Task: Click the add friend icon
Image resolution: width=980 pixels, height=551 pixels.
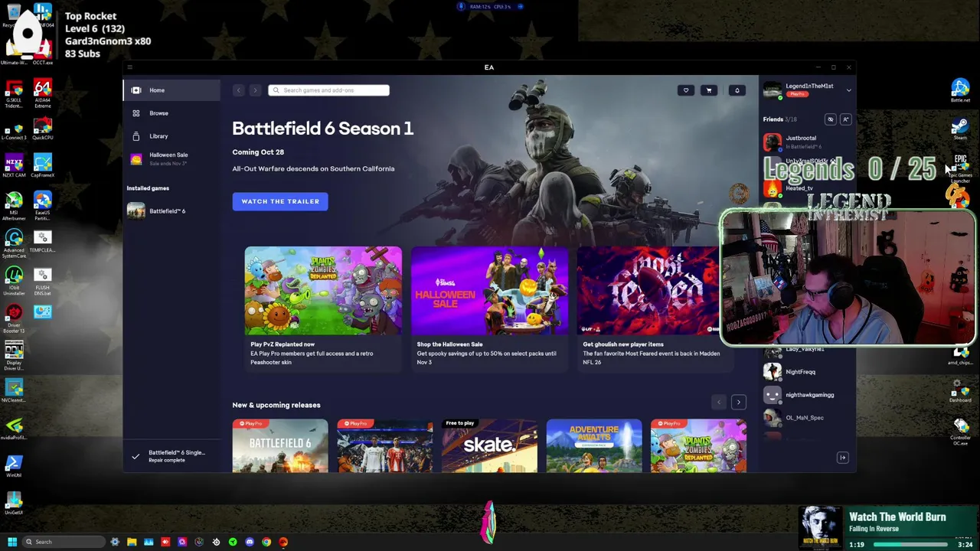Action: [846, 119]
